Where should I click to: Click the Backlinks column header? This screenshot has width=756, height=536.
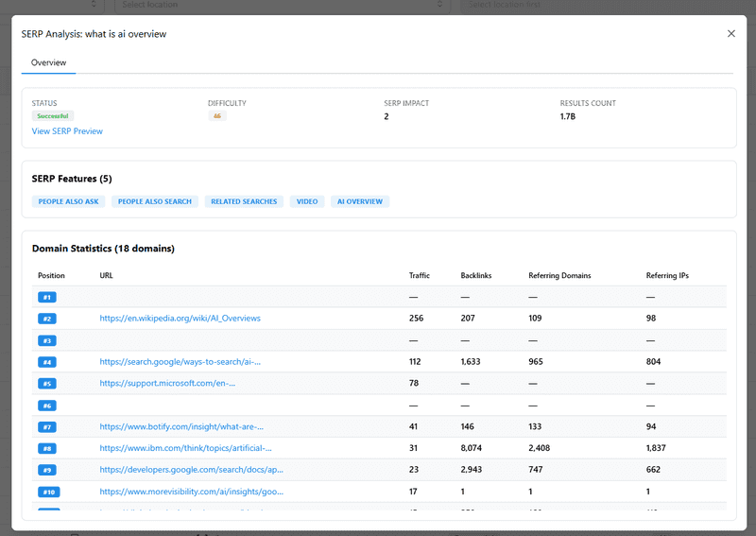click(x=476, y=275)
